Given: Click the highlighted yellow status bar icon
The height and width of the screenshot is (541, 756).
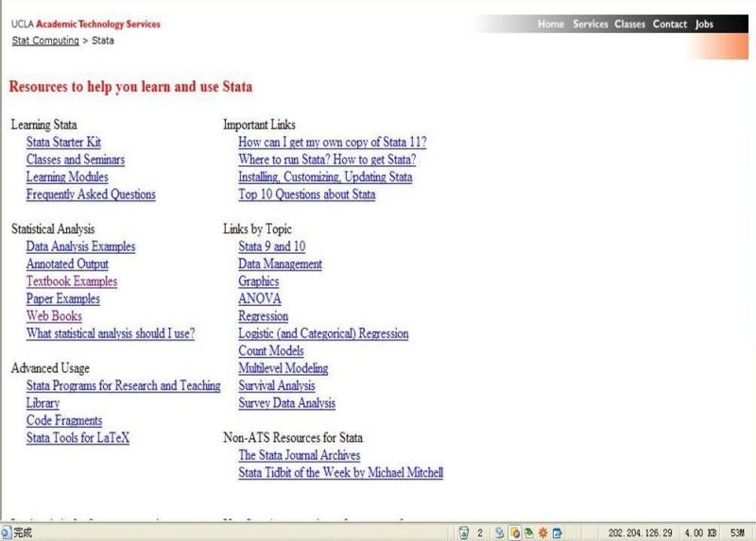Looking at the screenshot, I should (x=515, y=533).
